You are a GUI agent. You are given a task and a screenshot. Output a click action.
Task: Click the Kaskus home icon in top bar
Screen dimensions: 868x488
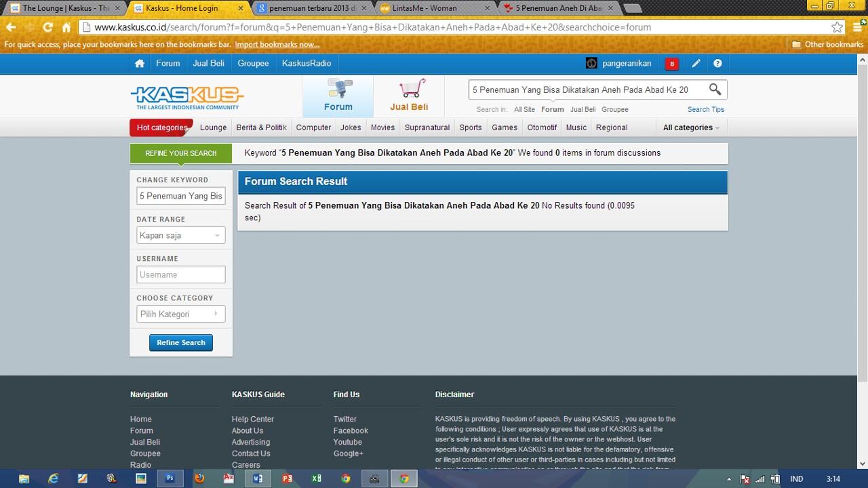coord(140,63)
